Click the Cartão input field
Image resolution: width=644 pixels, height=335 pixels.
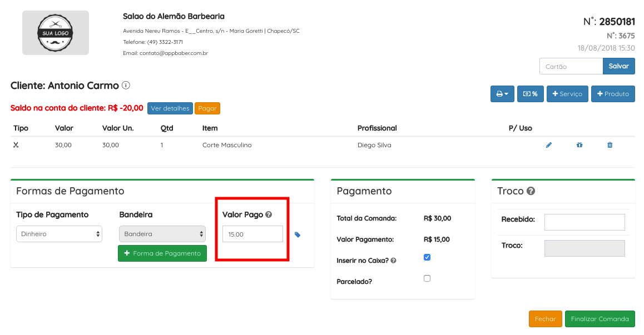point(571,66)
